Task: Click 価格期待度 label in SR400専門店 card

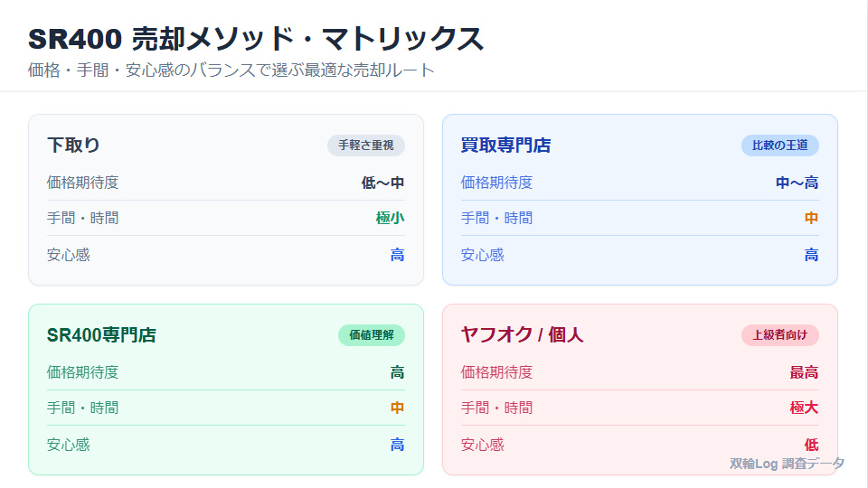Action: tap(82, 372)
